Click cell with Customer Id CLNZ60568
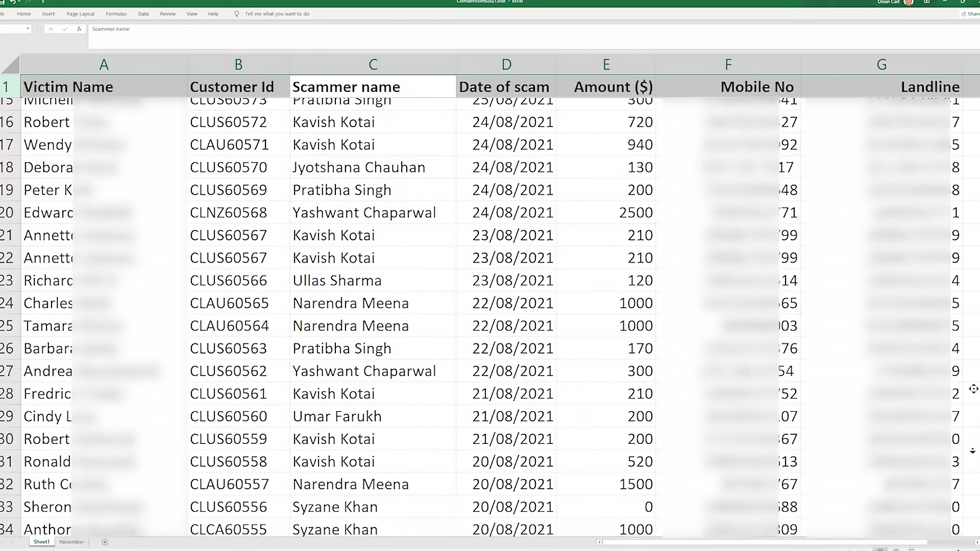The width and height of the screenshot is (980, 551). (229, 213)
